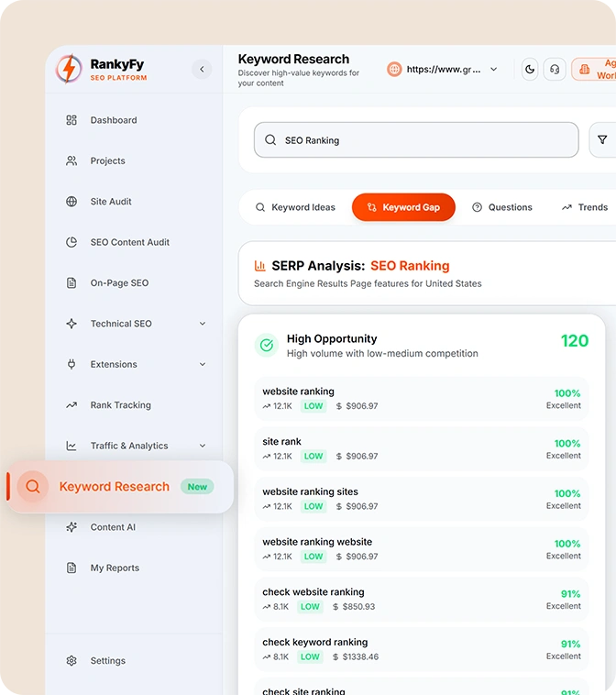This screenshot has height=695, width=616.
Task: Open the filter funnel button
Action: (602, 140)
